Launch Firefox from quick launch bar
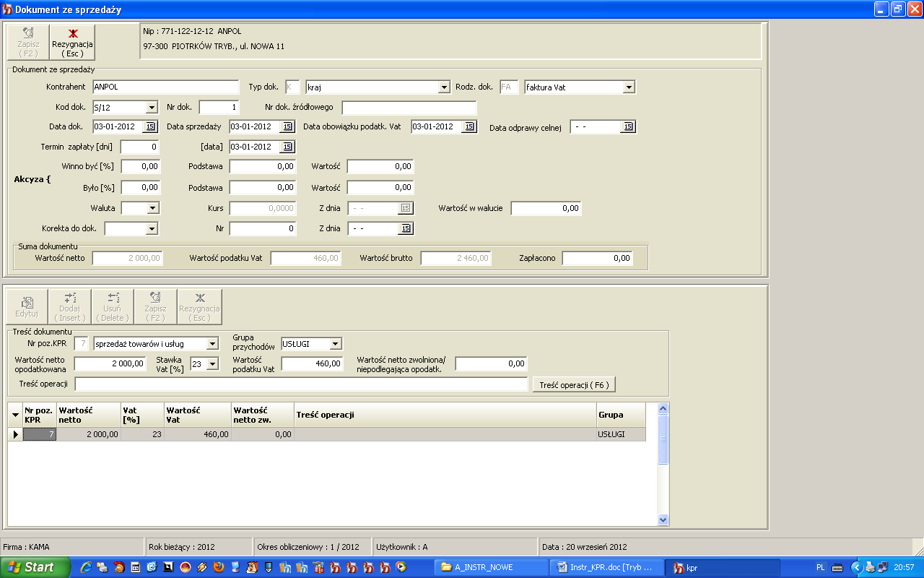The width and height of the screenshot is (924, 578). click(219, 567)
